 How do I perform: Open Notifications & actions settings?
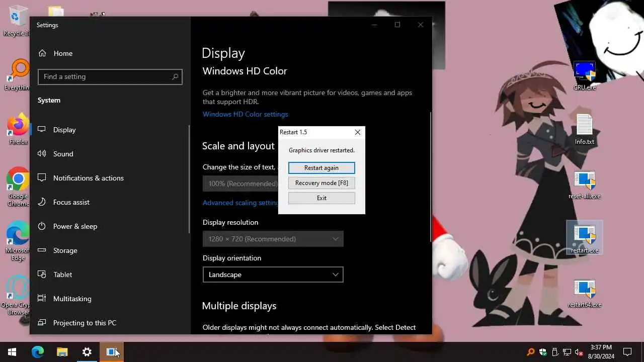tap(110, 178)
